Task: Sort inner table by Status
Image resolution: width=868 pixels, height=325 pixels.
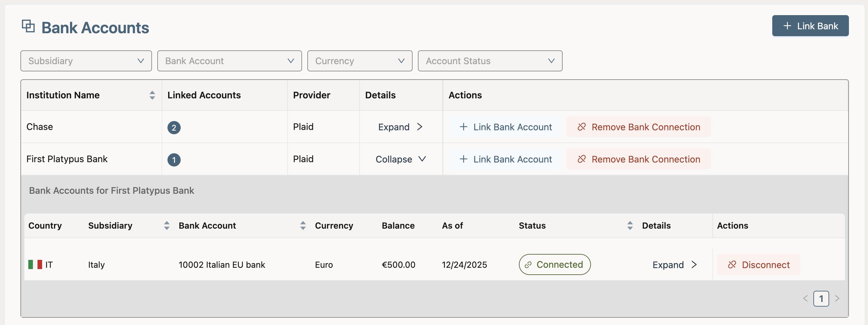Action: pyautogui.click(x=630, y=226)
